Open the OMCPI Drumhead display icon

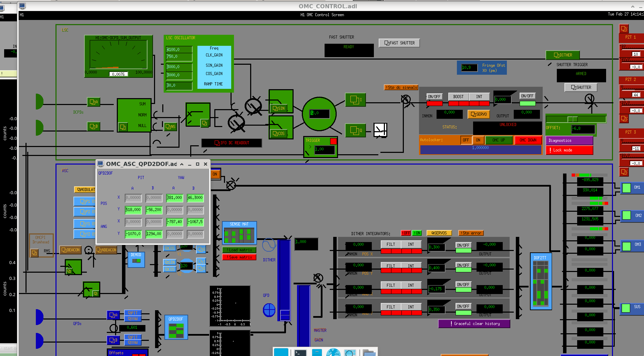click(34, 253)
